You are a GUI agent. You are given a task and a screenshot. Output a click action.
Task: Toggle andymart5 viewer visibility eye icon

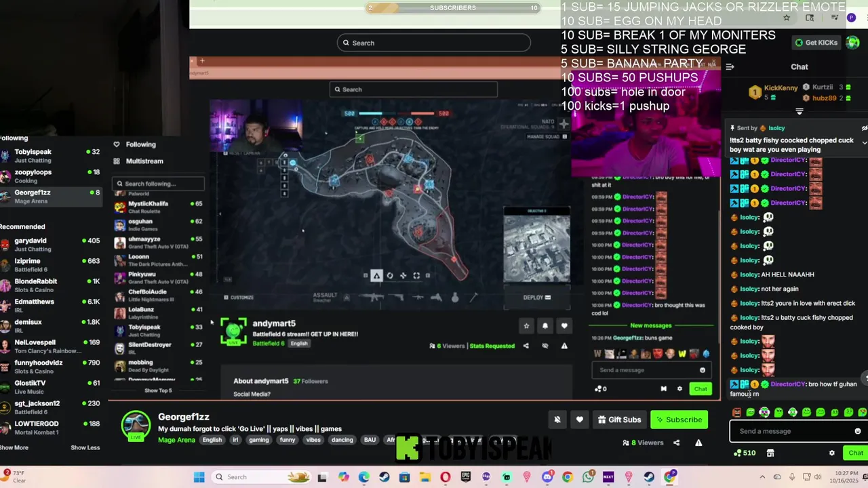545,346
